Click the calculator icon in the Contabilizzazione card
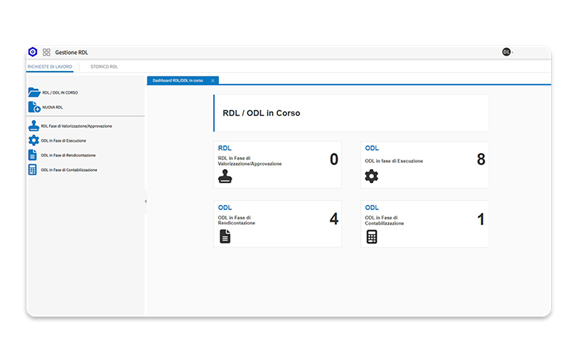This screenshot has width=576, height=362. pos(372,237)
